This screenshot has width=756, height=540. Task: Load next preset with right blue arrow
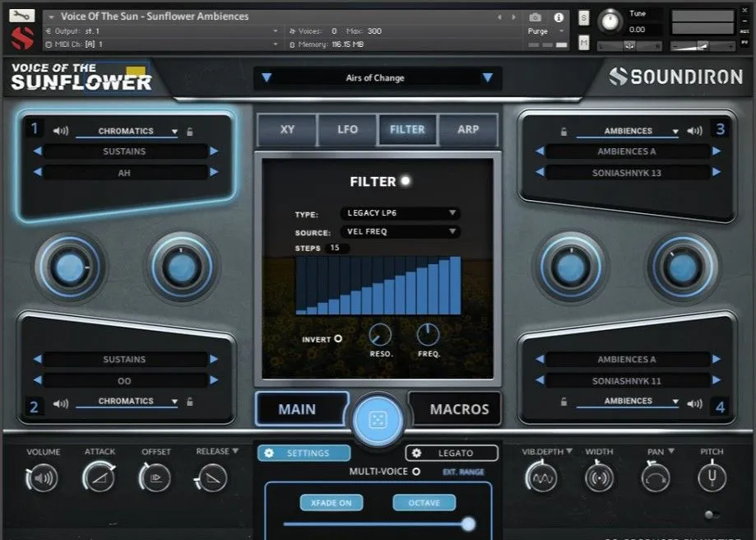tap(488, 77)
